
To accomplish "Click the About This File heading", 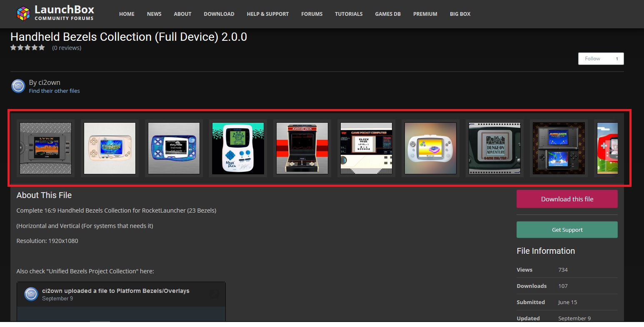I will point(44,195).
